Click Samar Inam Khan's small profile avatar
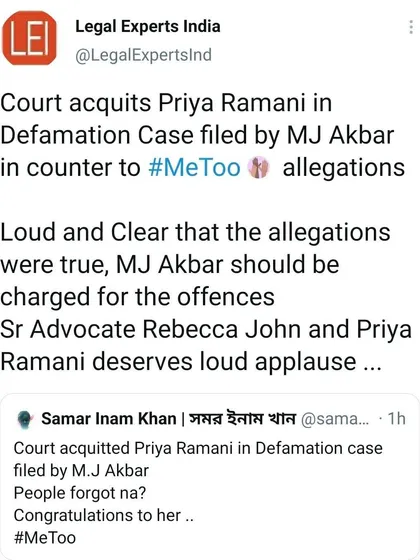The width and height of the screenshot is (420, 560). click(25, 419)
